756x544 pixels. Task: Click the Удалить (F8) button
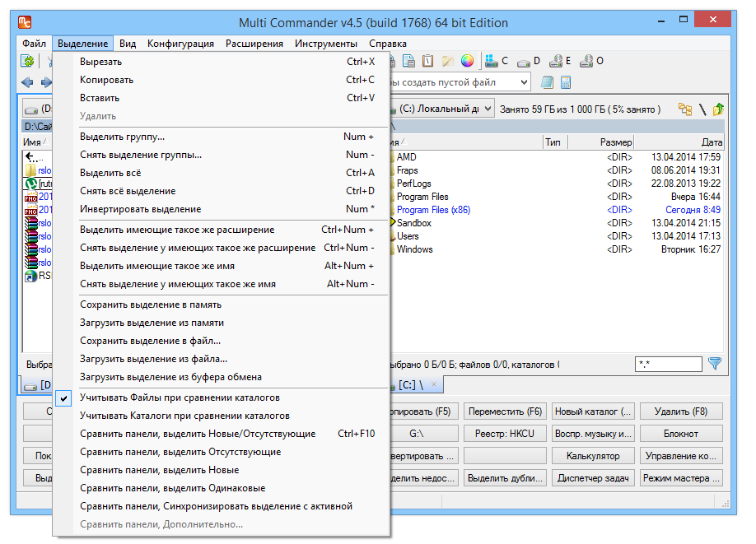[681, 411]
